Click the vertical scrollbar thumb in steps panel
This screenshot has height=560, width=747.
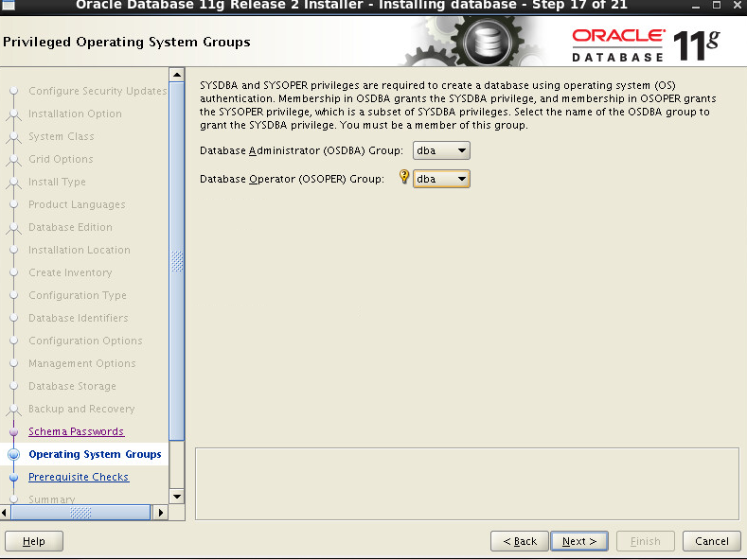coord(177,261)
